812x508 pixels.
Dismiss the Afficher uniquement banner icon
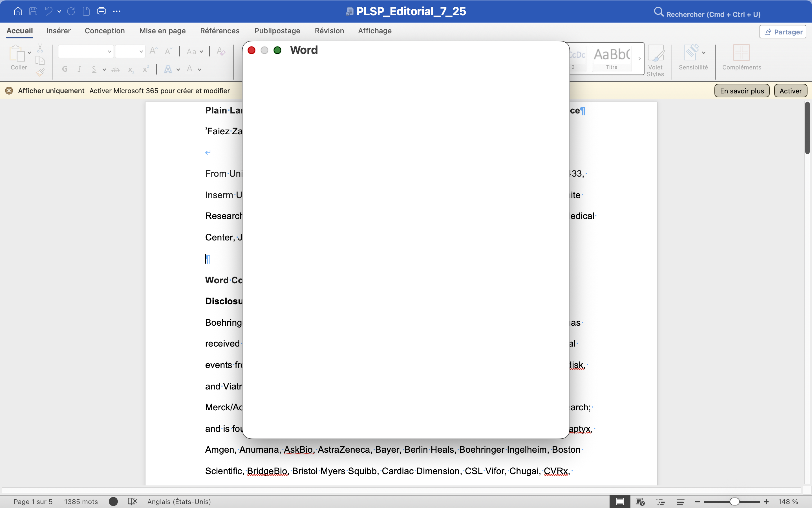pyautogui.click(x=9, y=91)
